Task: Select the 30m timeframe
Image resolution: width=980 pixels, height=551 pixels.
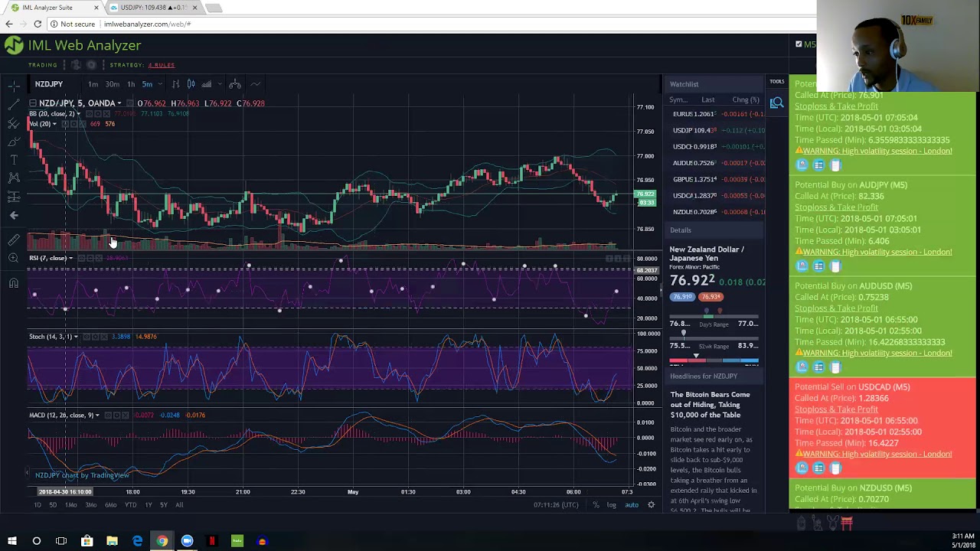Action: coord(113,84)
